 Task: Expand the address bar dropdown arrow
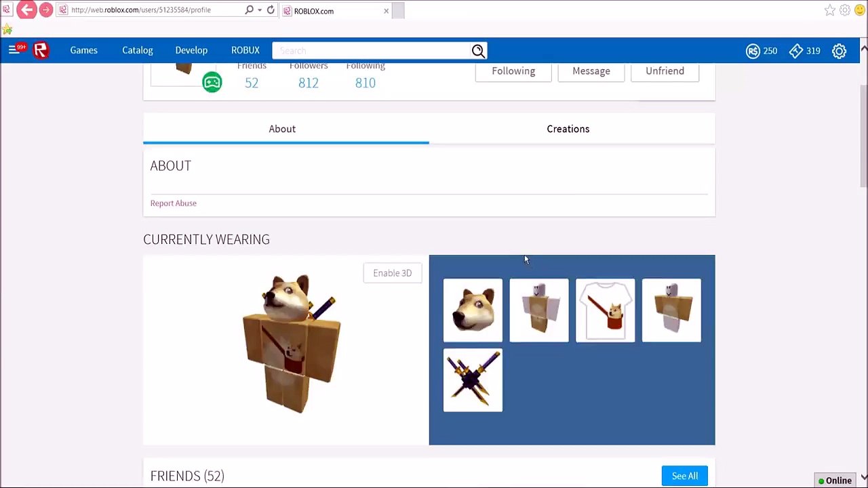click(260, 10)
